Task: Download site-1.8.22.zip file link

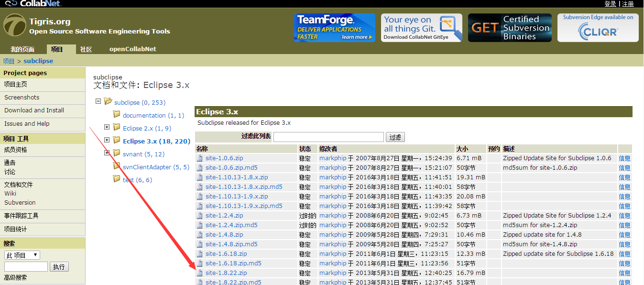Action: pos(226,273)
